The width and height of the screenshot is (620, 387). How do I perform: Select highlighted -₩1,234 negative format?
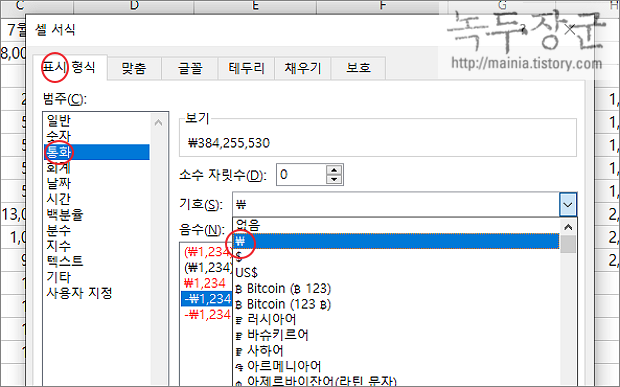click(206, 298)
